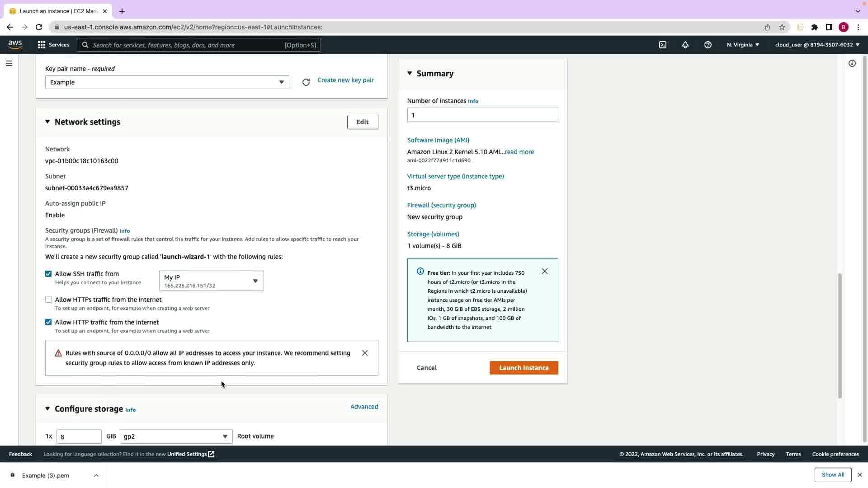Viewport: 868px width, 488px height.
Task: Click the info panel icon at right
Action: [852, 63]
